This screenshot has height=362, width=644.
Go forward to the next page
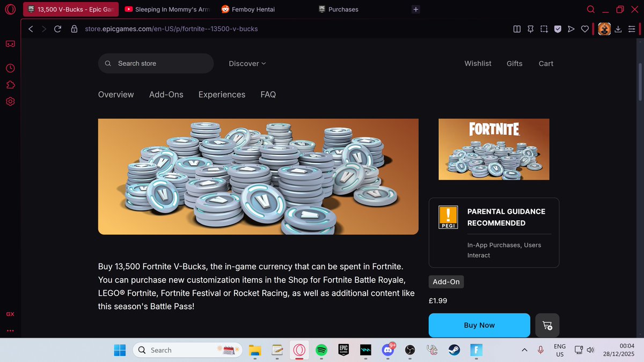point(44,29)
